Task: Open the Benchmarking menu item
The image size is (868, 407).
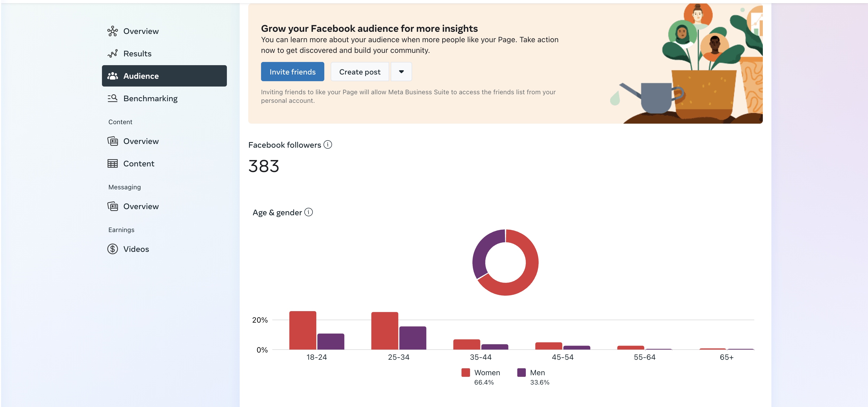Action: (150, 99)
